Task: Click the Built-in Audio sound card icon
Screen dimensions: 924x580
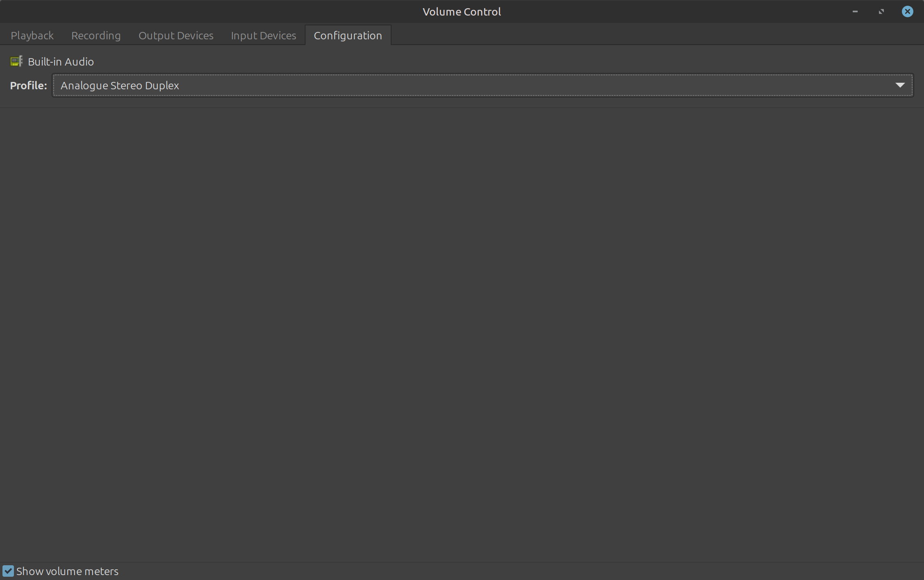Action: point(16,61)
